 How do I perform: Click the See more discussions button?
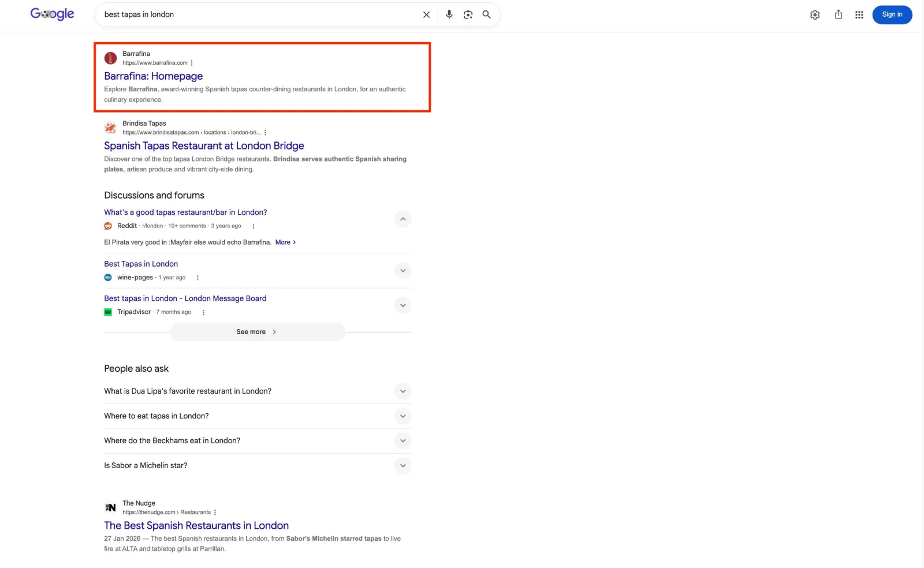[258, 332]
